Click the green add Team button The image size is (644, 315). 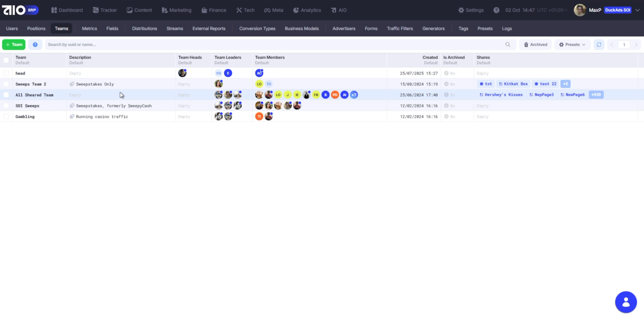[14, 45]
